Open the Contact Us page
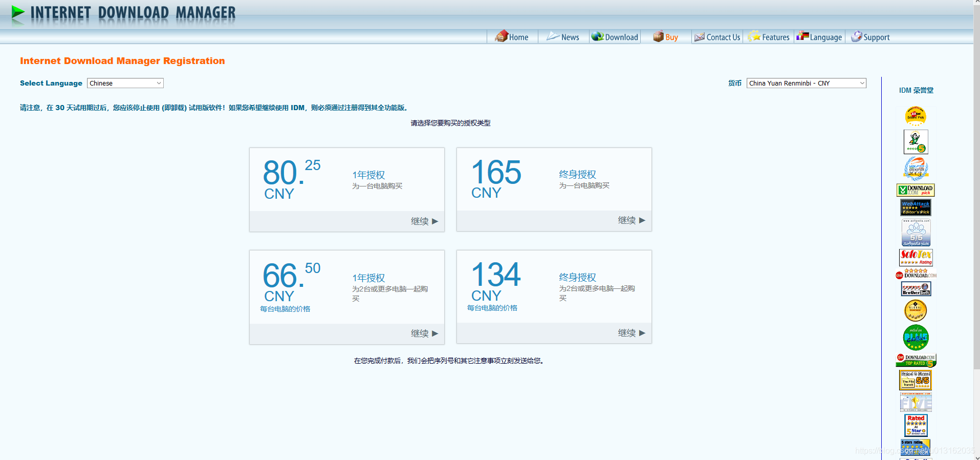The height and width of the screenshot is (460, 980). coord(717,37)
